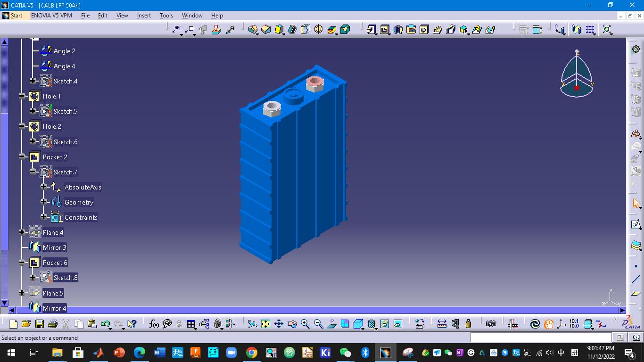
Task: Click the Select arrow tool on right toolbar
Action: pyautogui.click(x=636, y=203)
